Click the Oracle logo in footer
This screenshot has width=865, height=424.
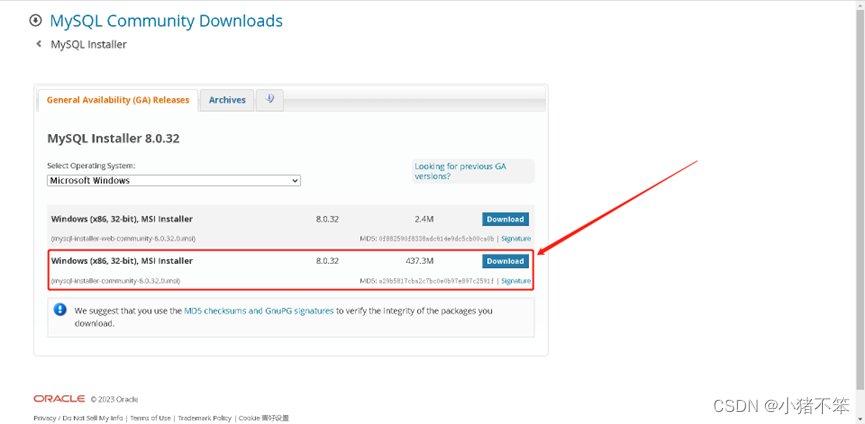pyautogui.click(x=59, y=399)
